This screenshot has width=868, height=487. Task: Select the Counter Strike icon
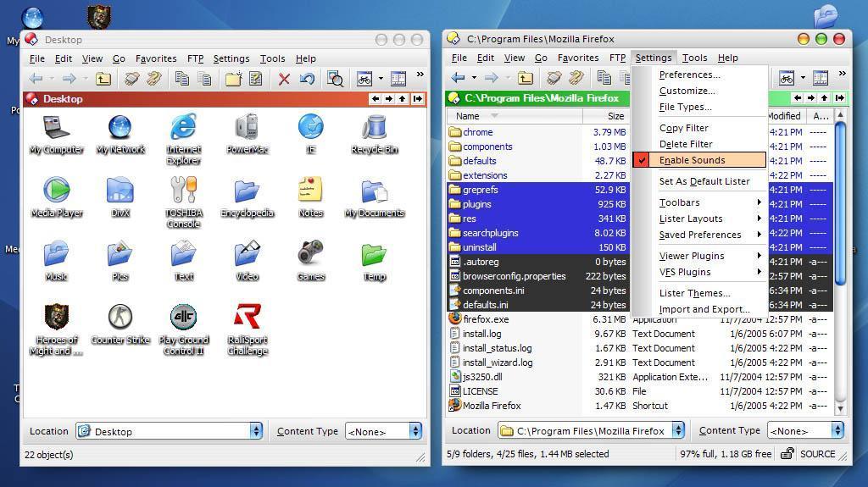120,325
